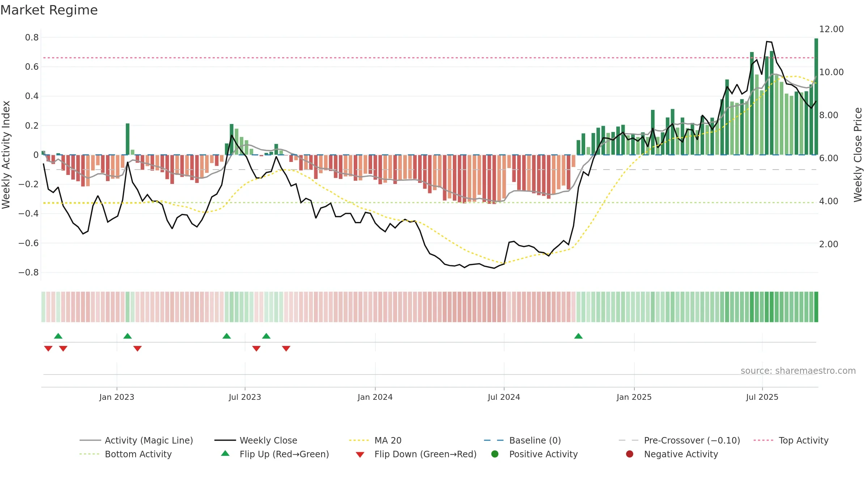This screenshot has width=868, height=488.
Task: Click the Weekly Close legend entry
Action: (x=256, y=440)
